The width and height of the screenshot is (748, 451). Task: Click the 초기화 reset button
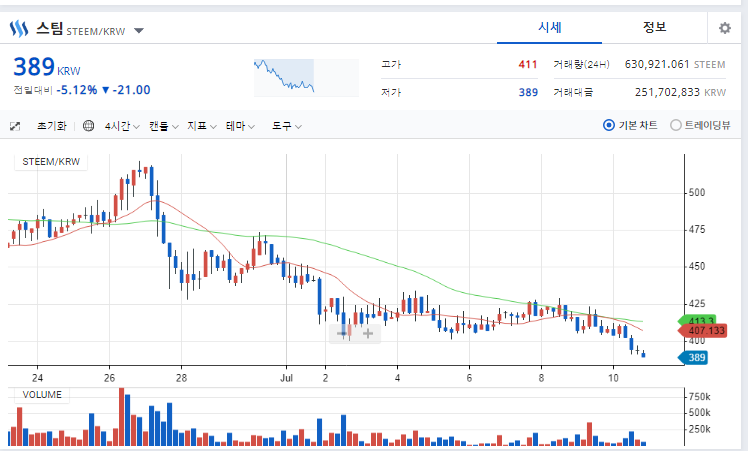[x=52, y=126]
